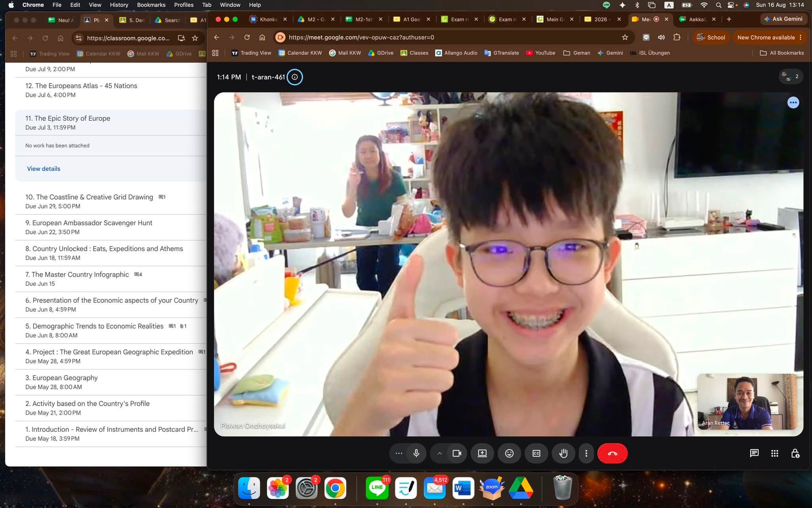The height and width of the screenshot is (508, 812).
Task: Open the home page in the Meet window
Action: tap(262, 37)
